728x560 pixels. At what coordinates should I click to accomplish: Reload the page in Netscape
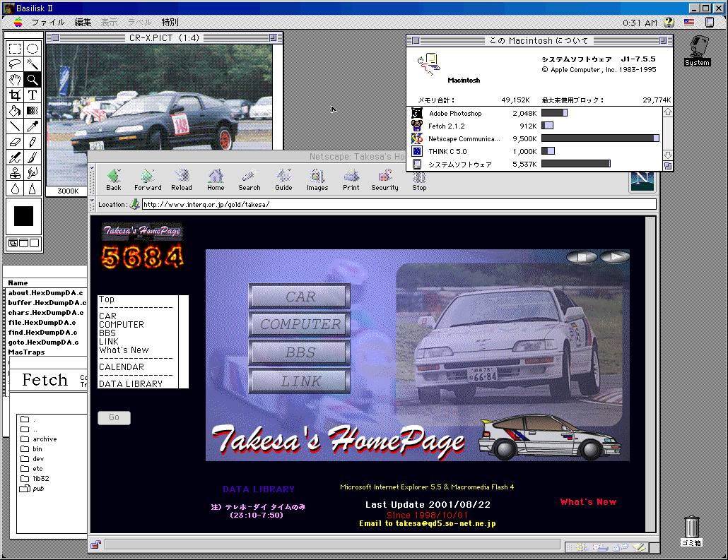pos(182,180)
